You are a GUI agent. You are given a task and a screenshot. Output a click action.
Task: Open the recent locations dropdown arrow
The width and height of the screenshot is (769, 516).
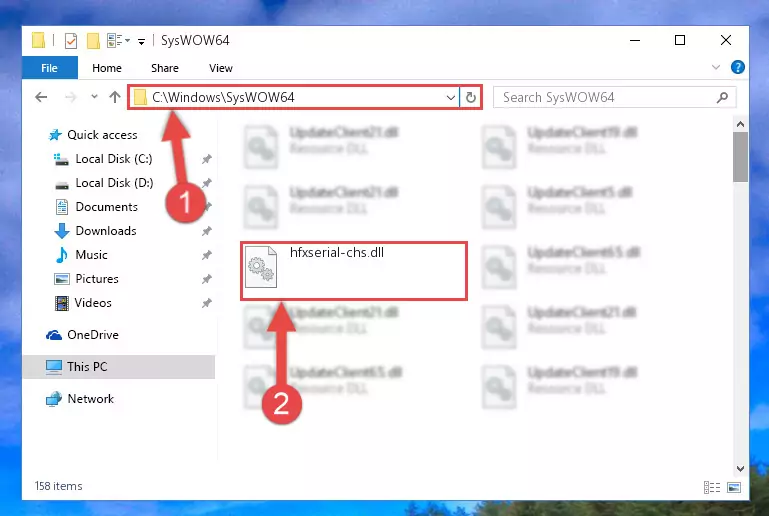coord(94,97)
